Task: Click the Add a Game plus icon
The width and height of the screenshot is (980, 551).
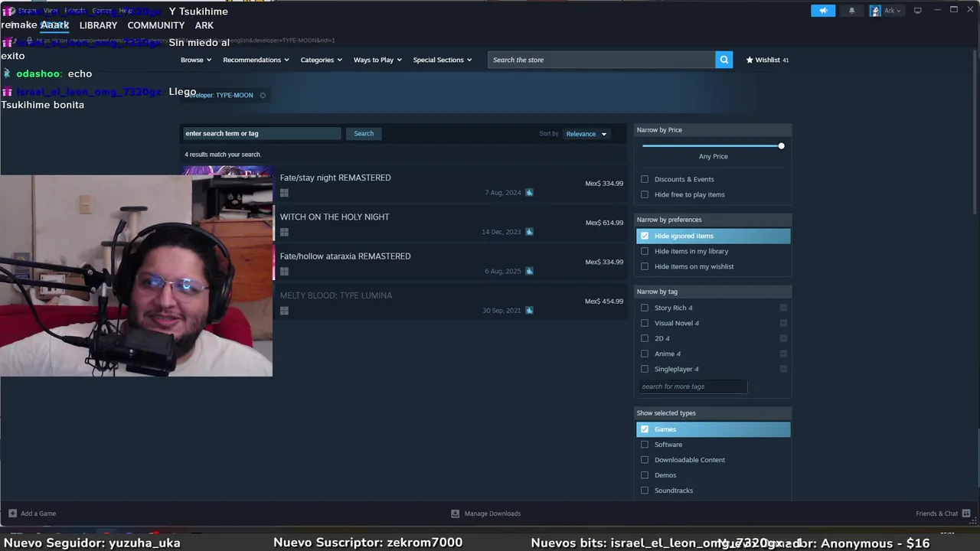Action: (12, 514)
